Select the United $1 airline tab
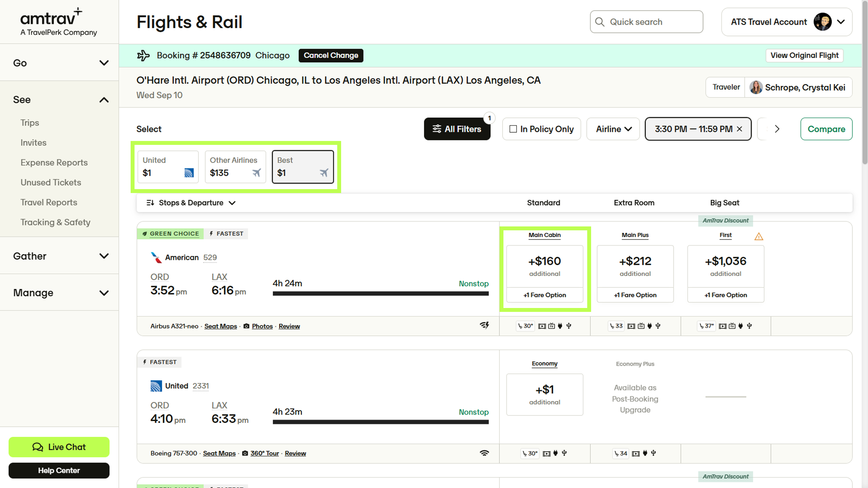Viewport: 868px width, 488px height. click(x=168, y=167)
